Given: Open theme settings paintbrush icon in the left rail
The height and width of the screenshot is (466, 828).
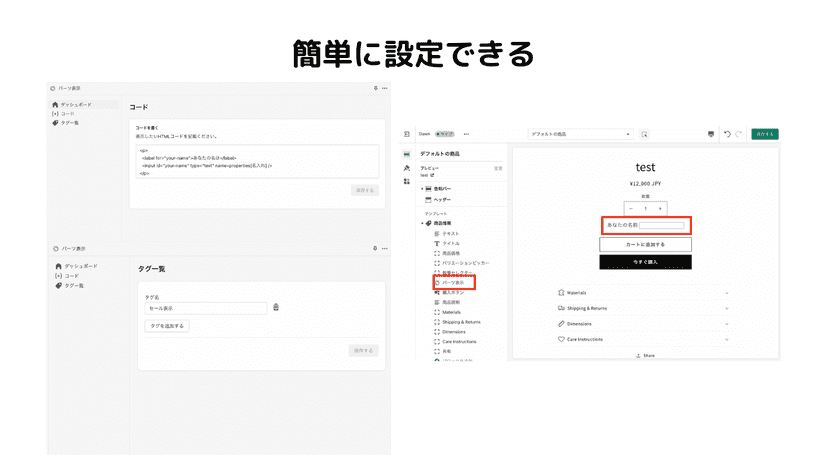Looking at the screenshot, I should 407,168.
